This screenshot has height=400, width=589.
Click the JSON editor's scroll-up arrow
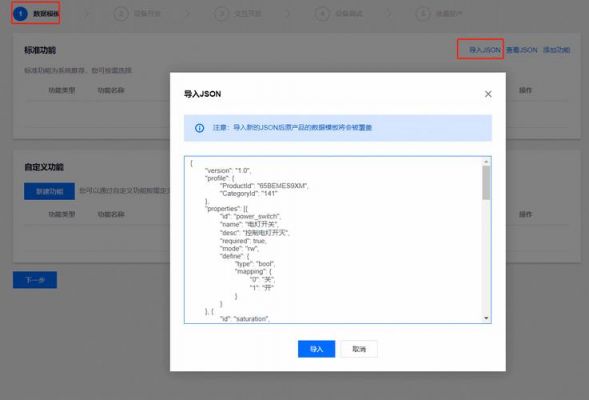(x=486, y=162)
